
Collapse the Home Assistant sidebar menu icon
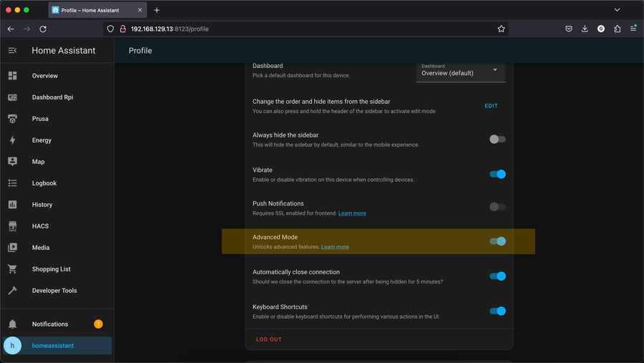(12, 51)
